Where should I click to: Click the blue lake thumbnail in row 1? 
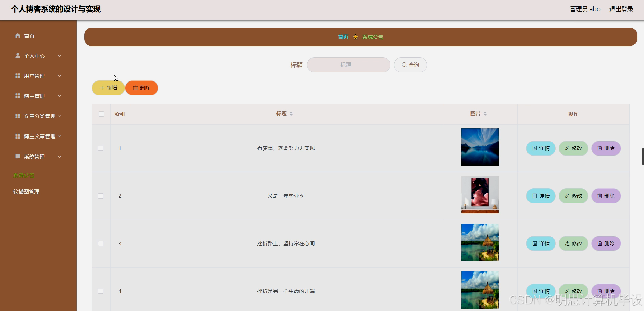click(x=480, y=147)
